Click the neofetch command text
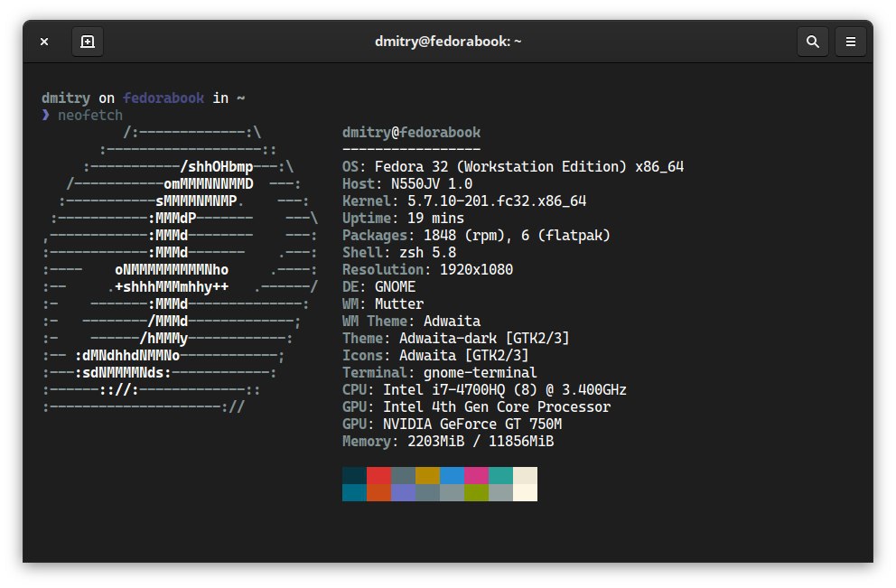This screenshot has width=896, height=588. 90,116
